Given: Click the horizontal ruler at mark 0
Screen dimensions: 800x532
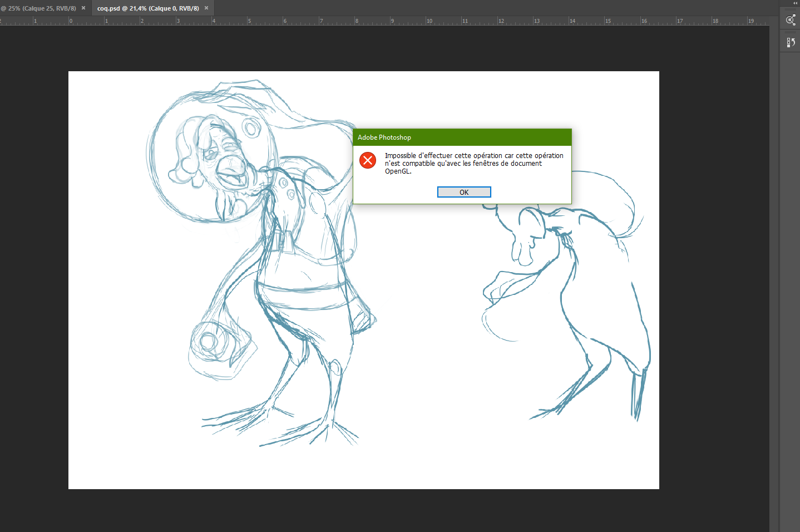Looking at the screenshot, I should point(71,21).
